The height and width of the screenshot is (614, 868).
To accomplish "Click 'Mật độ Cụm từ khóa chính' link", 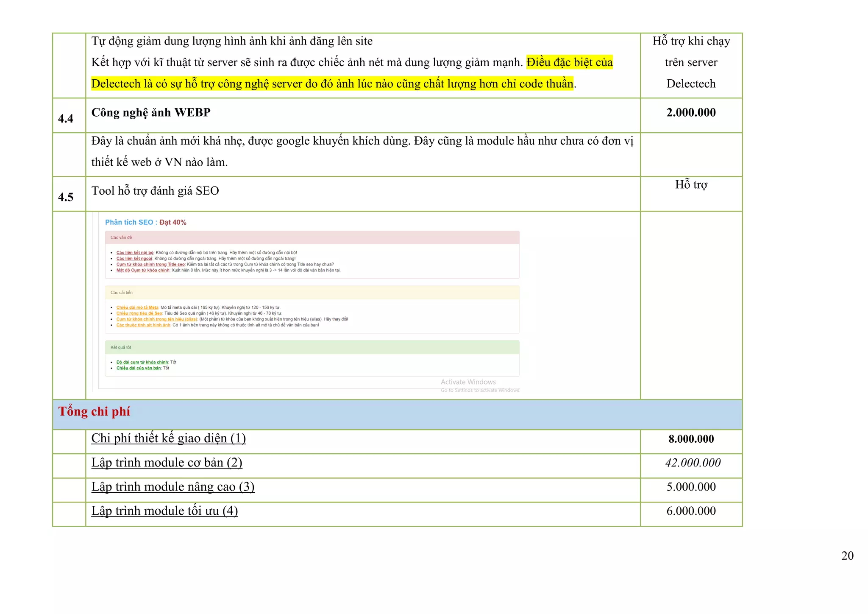I will pos(143,271).
